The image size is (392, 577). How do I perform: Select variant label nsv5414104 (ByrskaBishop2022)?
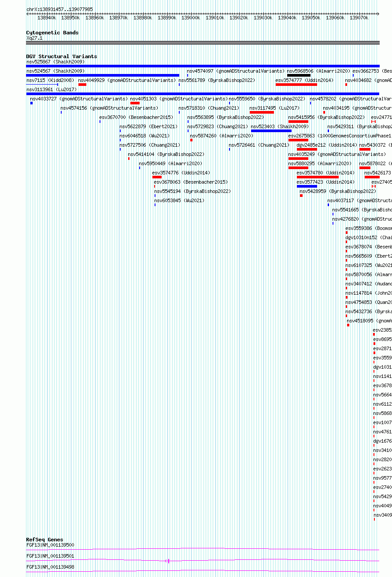coord(166,154)
